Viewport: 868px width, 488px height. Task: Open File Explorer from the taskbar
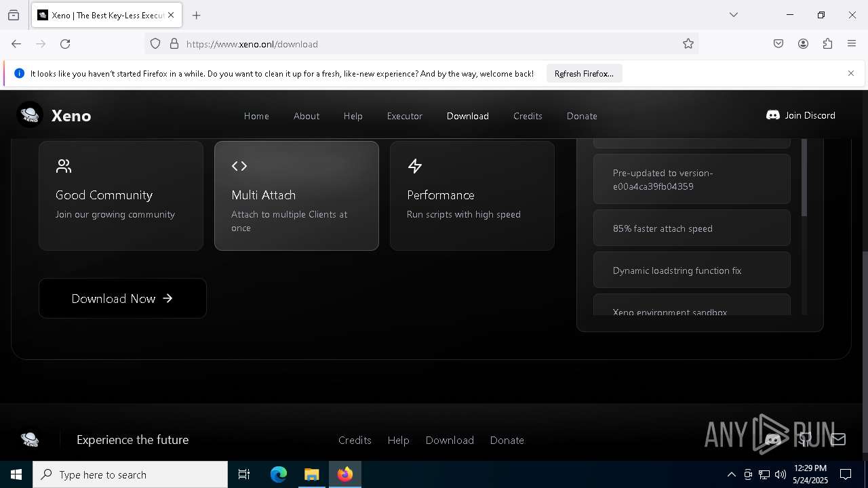pos(312,474)
